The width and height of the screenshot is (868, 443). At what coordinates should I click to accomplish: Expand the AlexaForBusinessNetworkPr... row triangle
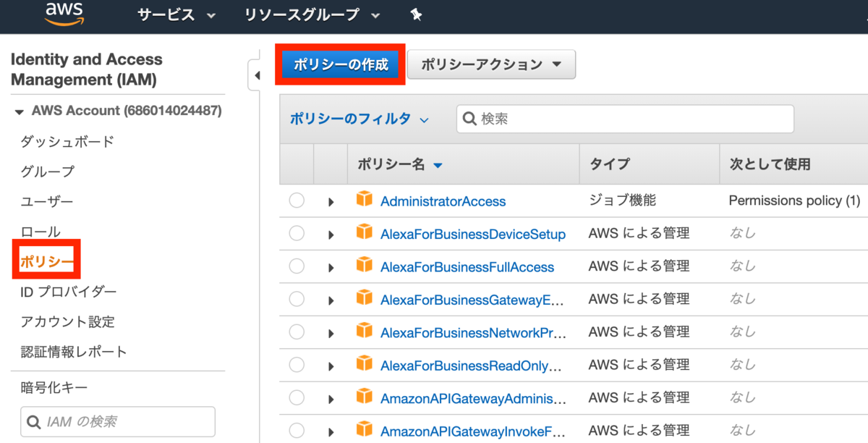tap(331, 334)
